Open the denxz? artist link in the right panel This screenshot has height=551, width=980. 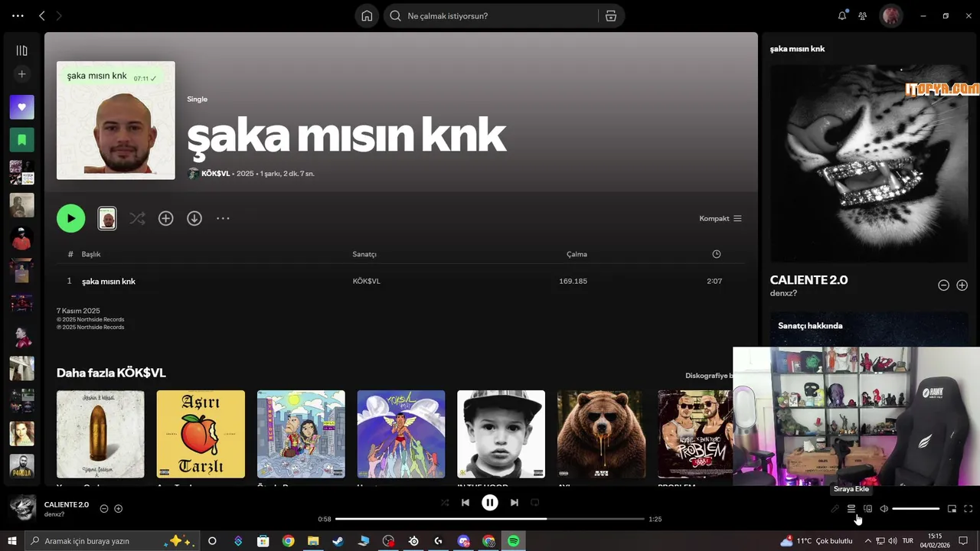(x=783, y=293)
